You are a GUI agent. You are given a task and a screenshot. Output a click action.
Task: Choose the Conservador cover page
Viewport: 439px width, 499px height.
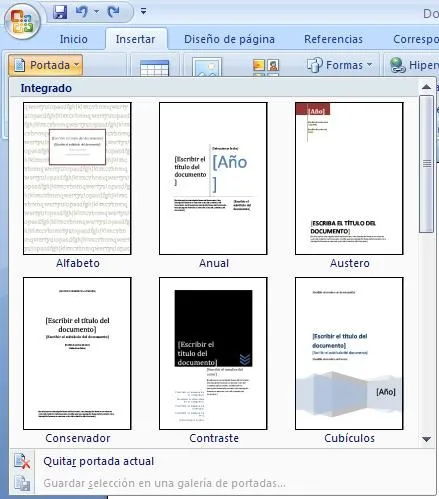click(x=77, y=354)
